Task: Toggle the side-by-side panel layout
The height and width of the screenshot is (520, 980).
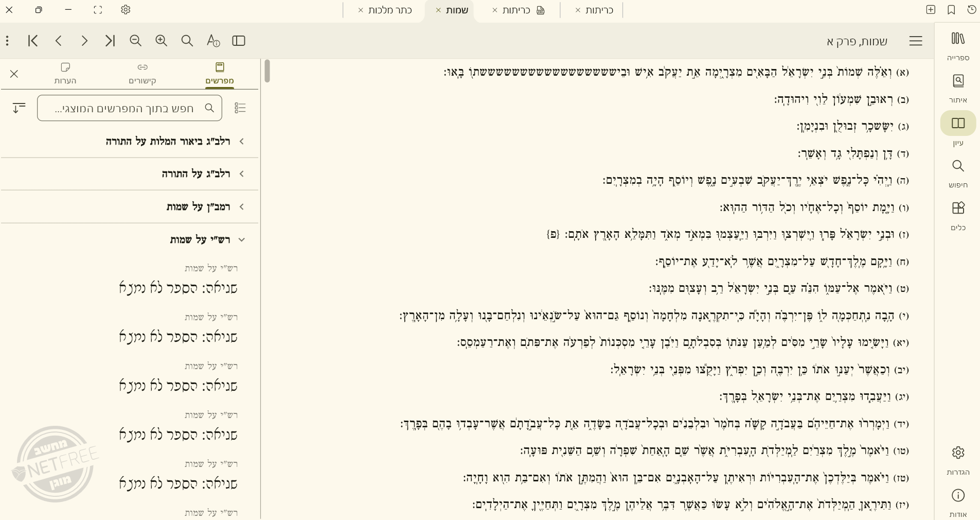Action: tap(238, 41)
